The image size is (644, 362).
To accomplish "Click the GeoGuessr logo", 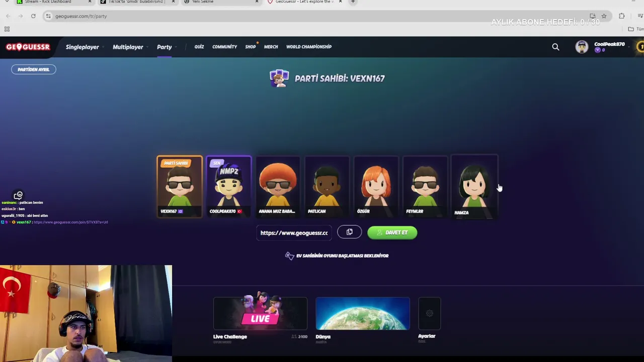I will [28, 47].
